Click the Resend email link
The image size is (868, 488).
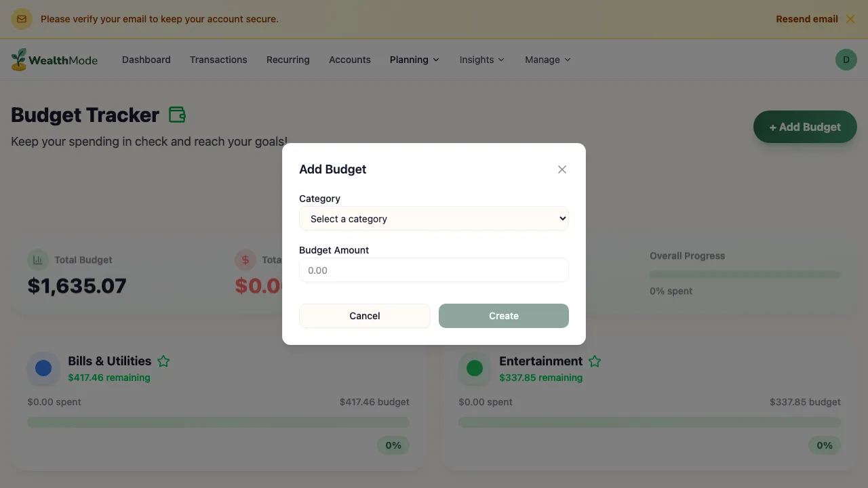tap(806, 19)
